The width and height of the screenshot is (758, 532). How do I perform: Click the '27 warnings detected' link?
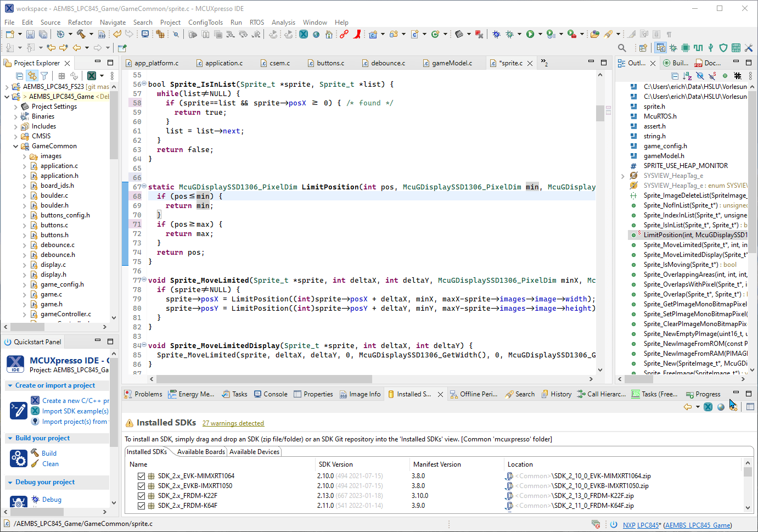(x=233, y=423)
